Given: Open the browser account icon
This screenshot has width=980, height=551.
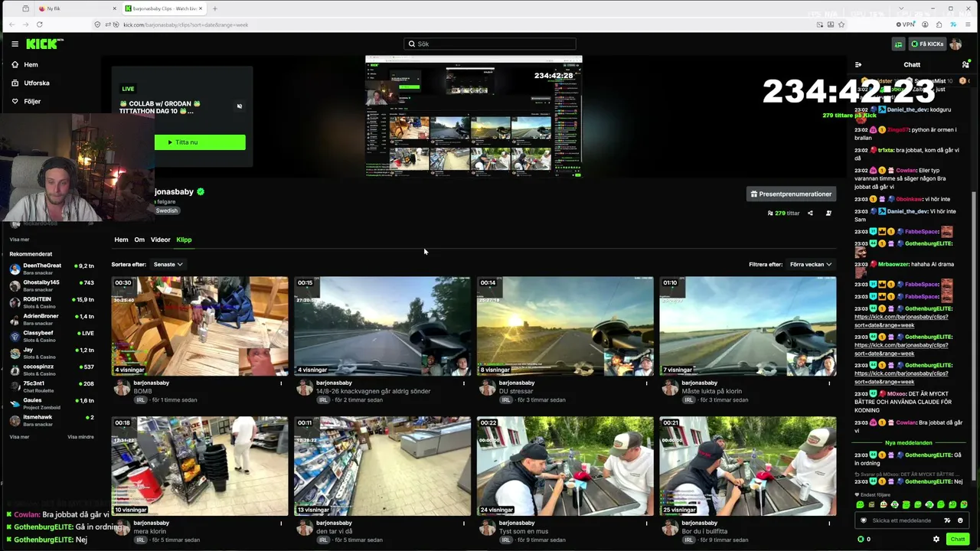Looking at the screenshot, I should pos(925,24).
